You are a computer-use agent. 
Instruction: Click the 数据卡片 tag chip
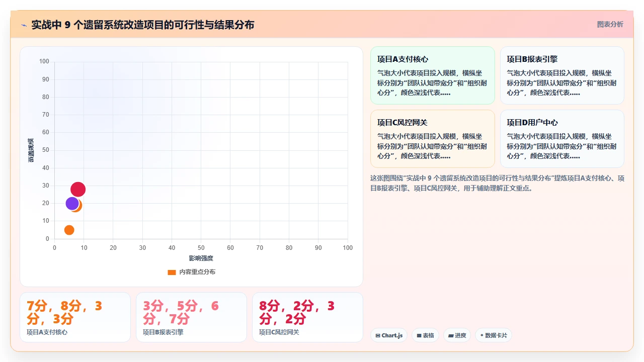tap(494, 335)
